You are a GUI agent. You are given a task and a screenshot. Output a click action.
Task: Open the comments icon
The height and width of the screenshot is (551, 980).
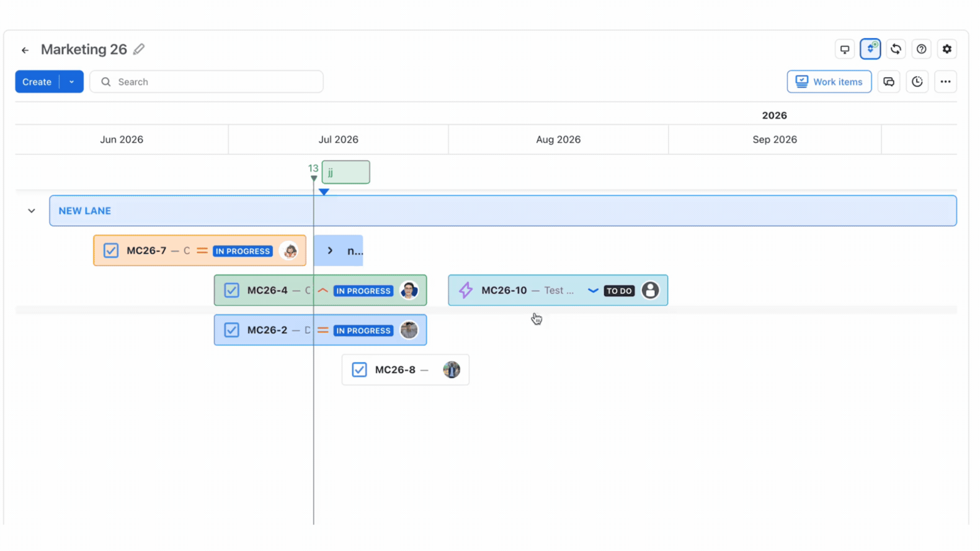889,82
